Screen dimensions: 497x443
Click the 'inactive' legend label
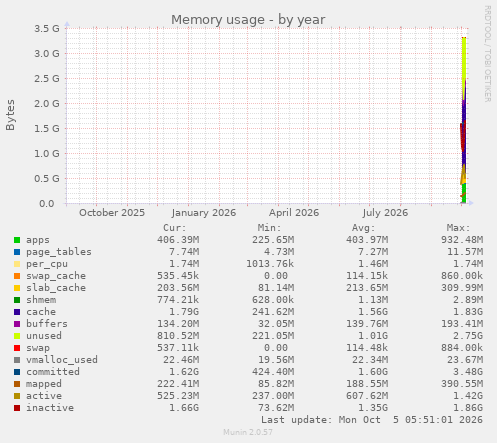click(x=50, y=408)
